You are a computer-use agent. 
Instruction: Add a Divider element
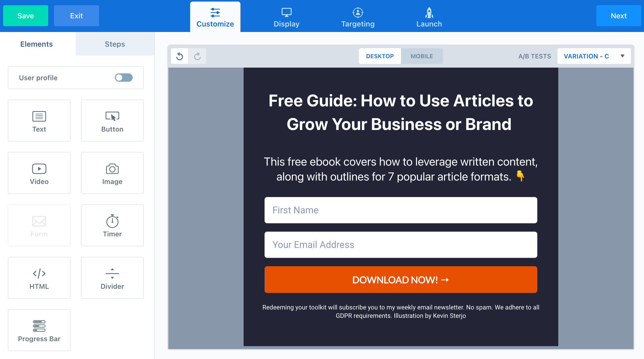point(112,278)
